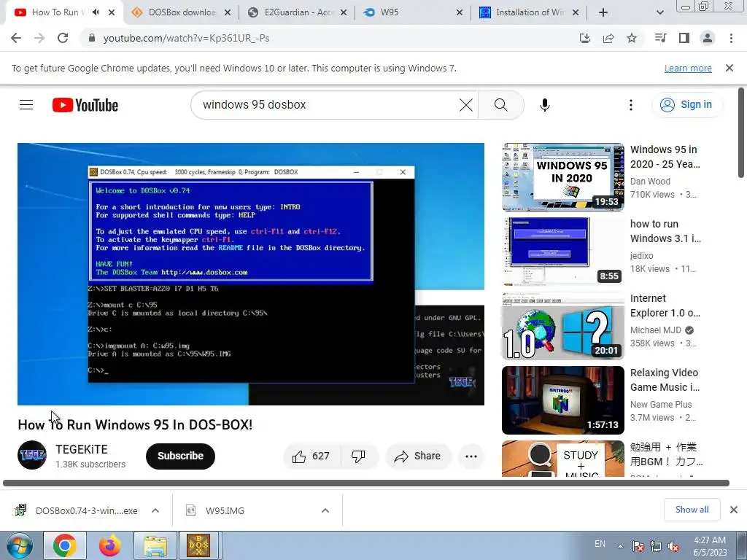Mute the tab via speaker icon
The height and width of the screenshot is (560, 747).
(x=96, y=12)
